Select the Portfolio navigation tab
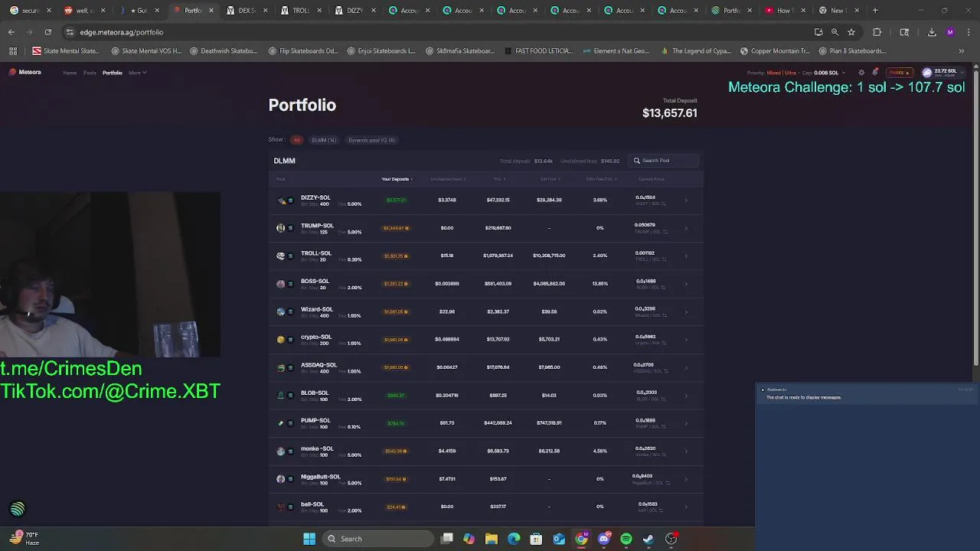This screenshot has height=551, width=980. [x=113, y=73]
